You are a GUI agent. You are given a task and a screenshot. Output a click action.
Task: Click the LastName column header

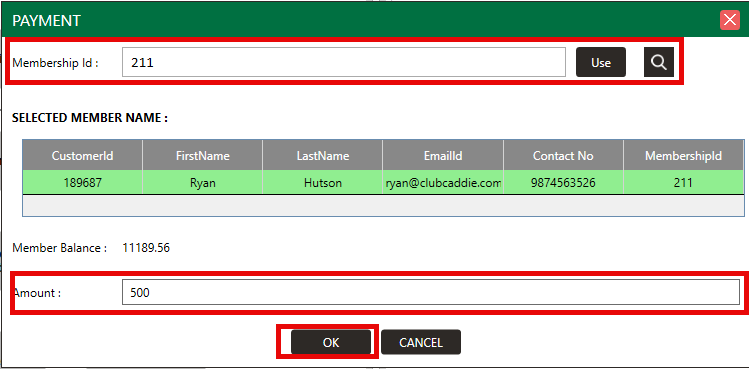pyautogui.click(x=322, y=155)
